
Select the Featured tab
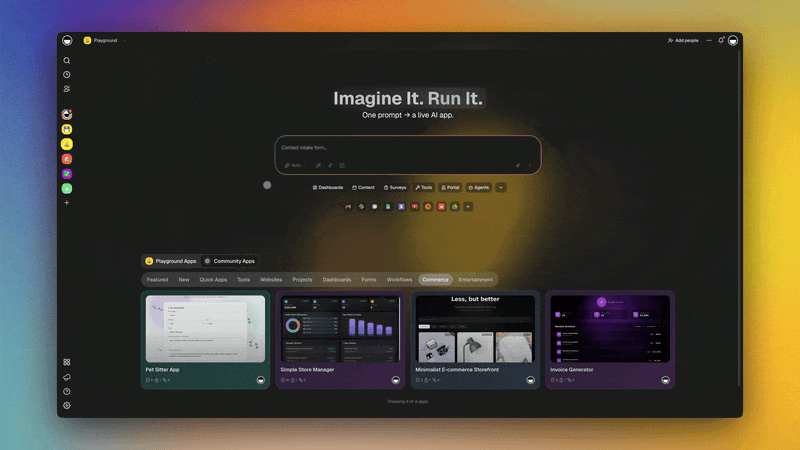[157, 280]
